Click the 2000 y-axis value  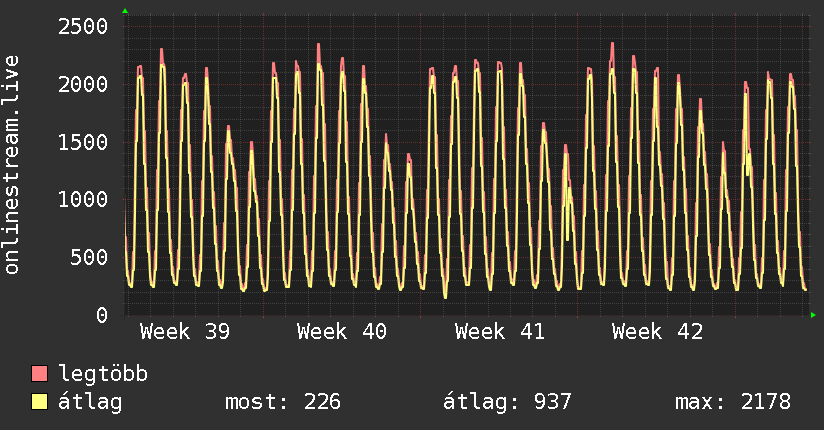point(83,84)
